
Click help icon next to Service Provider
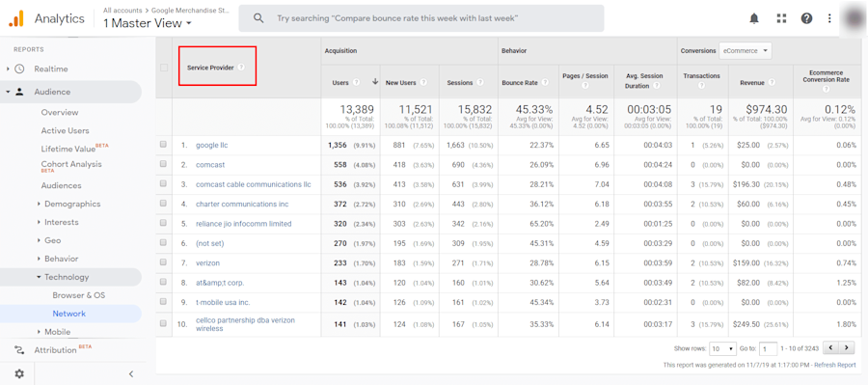point(241,68)
